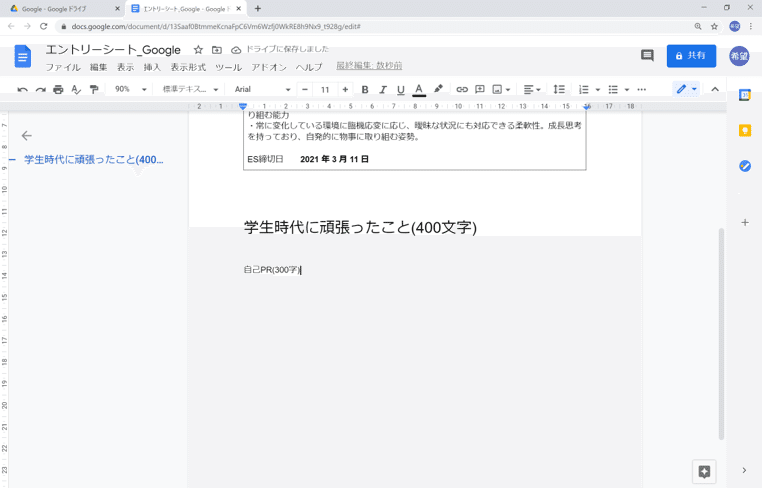Image resolution: width=762 pixels, height=488 pixels.
Task: Click the Explore button at bottom right
Action: (704, 471)
